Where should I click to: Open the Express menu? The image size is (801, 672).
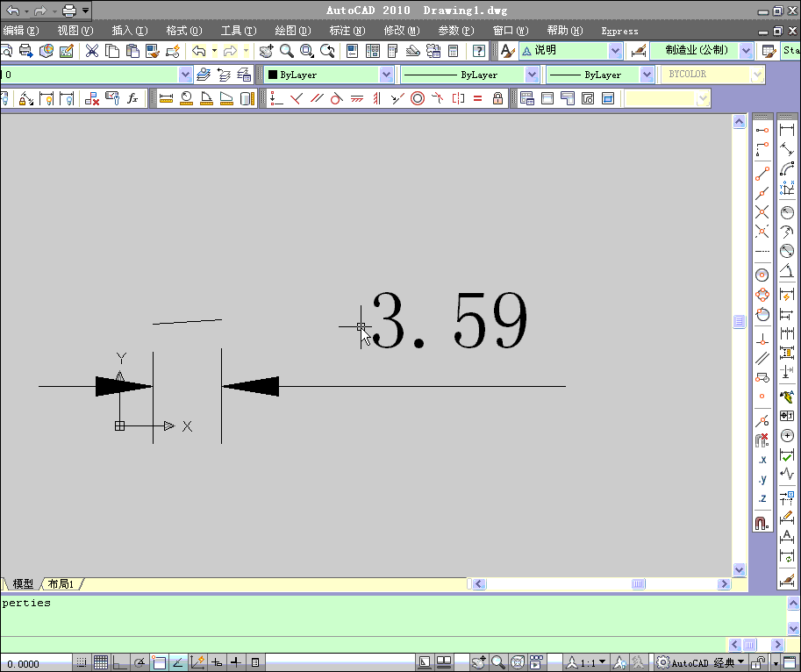619,32
